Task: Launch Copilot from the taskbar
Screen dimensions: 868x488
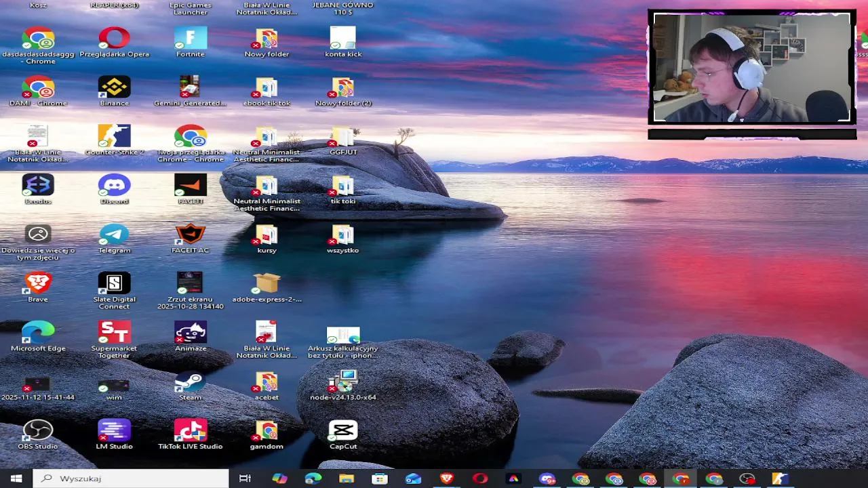Action: click(279, 479)
